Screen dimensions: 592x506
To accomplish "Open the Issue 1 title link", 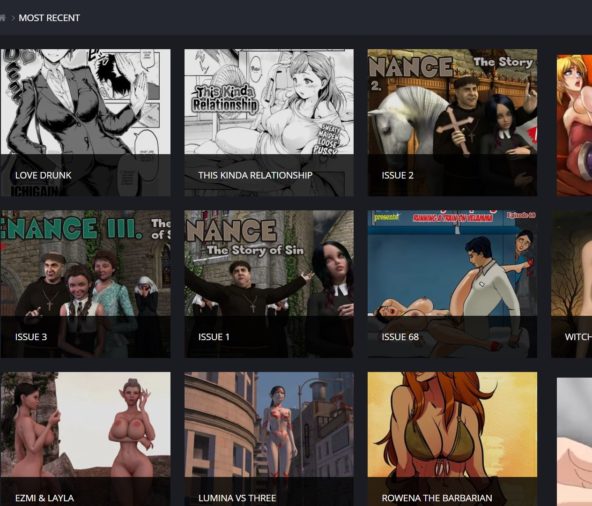I will pos(214,337).
